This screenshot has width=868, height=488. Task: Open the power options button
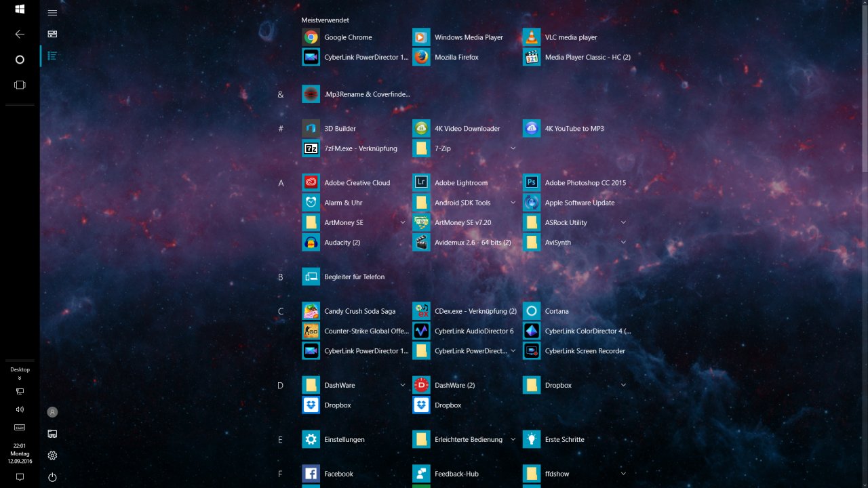pyautogui.click(x=52, y=477)
